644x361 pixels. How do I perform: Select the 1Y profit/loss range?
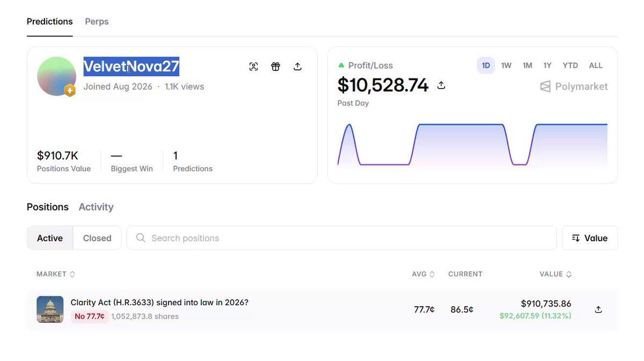pos(547,66)
